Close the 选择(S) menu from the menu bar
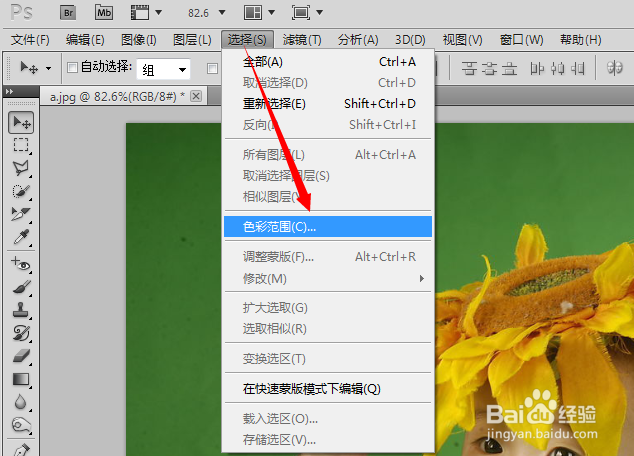The width and height of the screenshot is (634, 456). (x=247, y=40)
